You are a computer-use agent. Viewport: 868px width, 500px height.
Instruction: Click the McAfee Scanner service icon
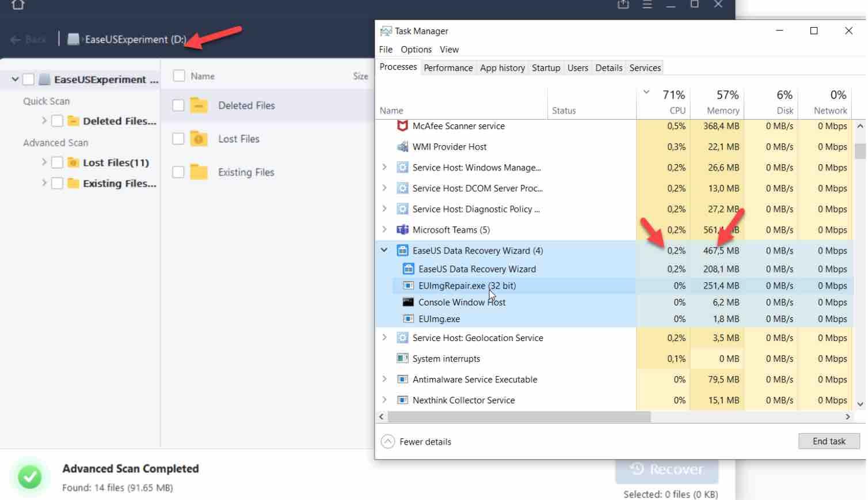pos(402,126)
